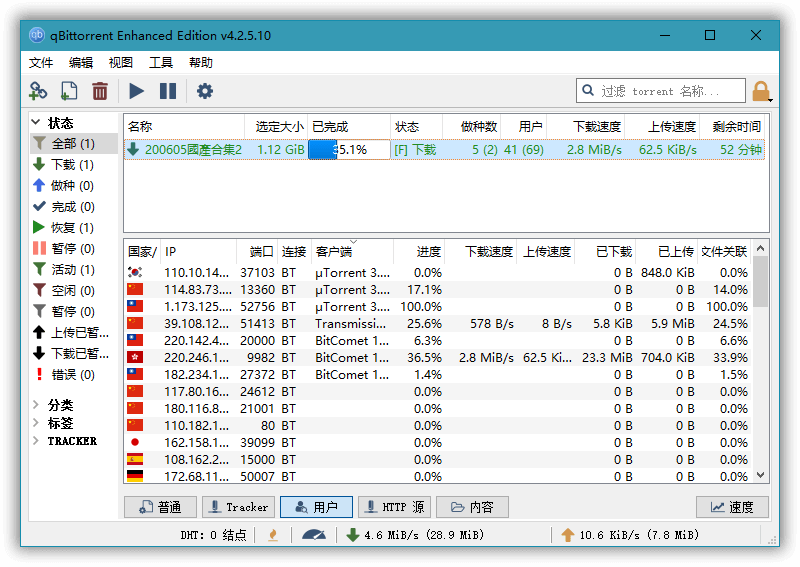Click the lock icon beside the search box

762,92
